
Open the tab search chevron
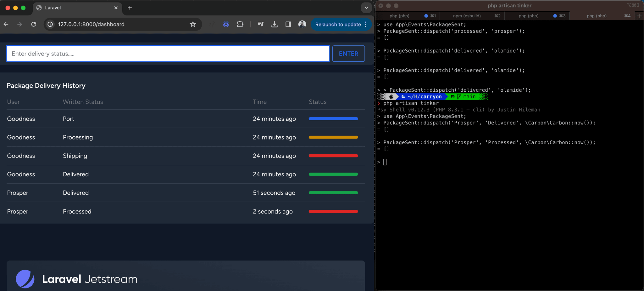coord(366,7)
